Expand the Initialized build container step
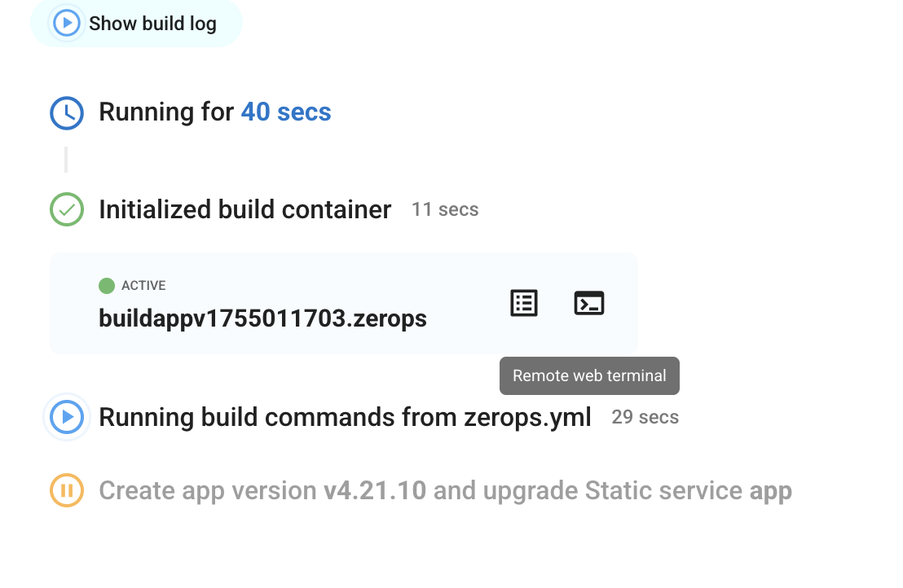The image size is (903, 588). pos(244,210)
